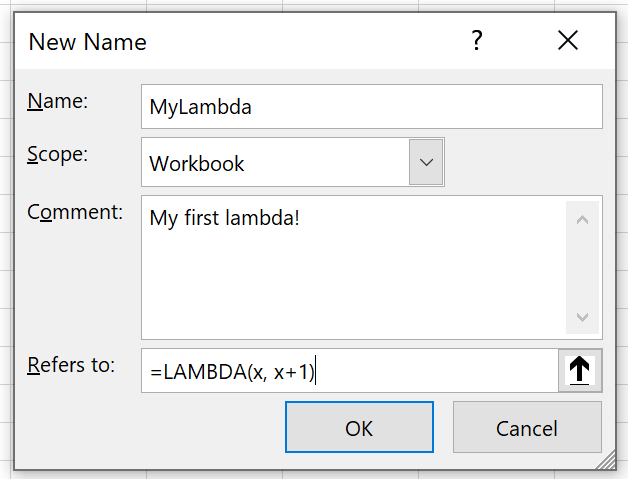Viewport: 628px width, 479px height.
Task: Click the "My first lambda!" comment text
Action: tap(224, 217)
